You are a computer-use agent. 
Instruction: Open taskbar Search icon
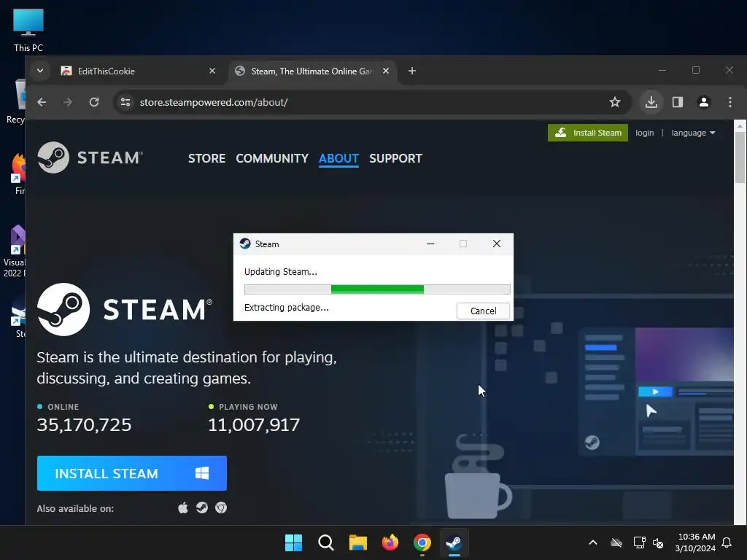(326, 542)
